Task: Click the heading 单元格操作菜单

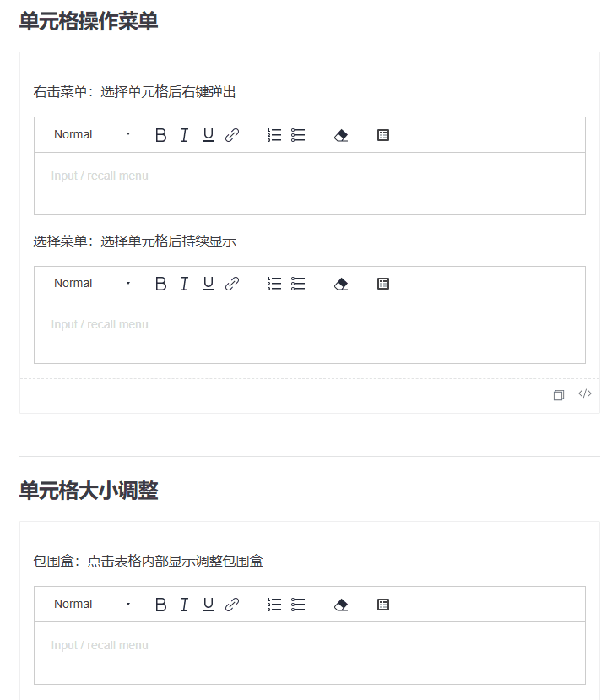Action: tap(89, 21)
